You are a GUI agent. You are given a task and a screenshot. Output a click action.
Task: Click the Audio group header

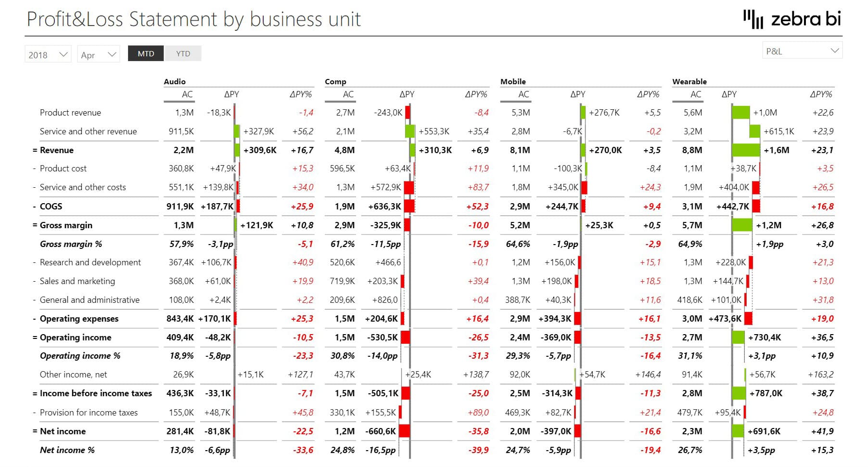point(174,81)
